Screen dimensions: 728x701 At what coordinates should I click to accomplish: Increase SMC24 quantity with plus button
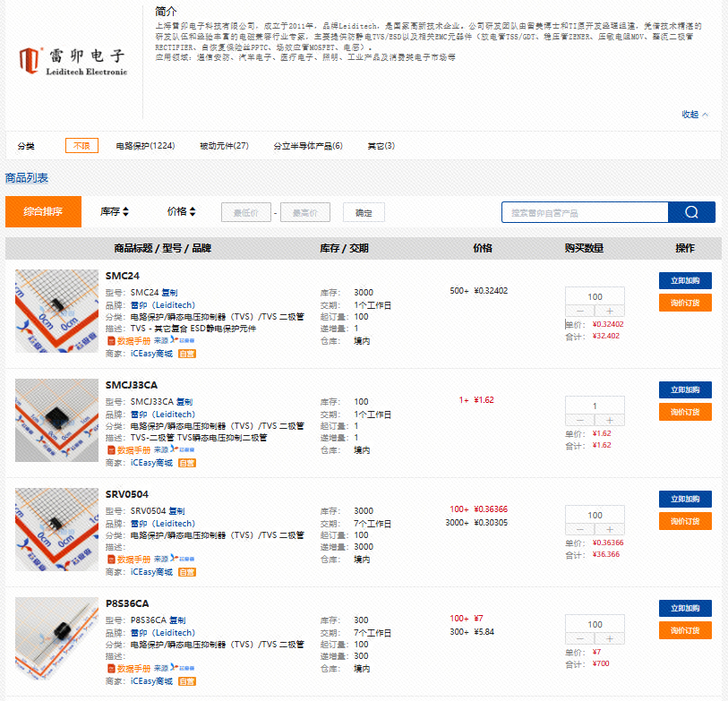pos(610,311)
